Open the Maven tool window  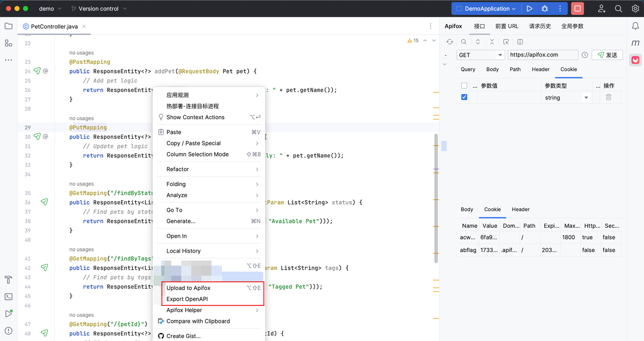[635, 43]
